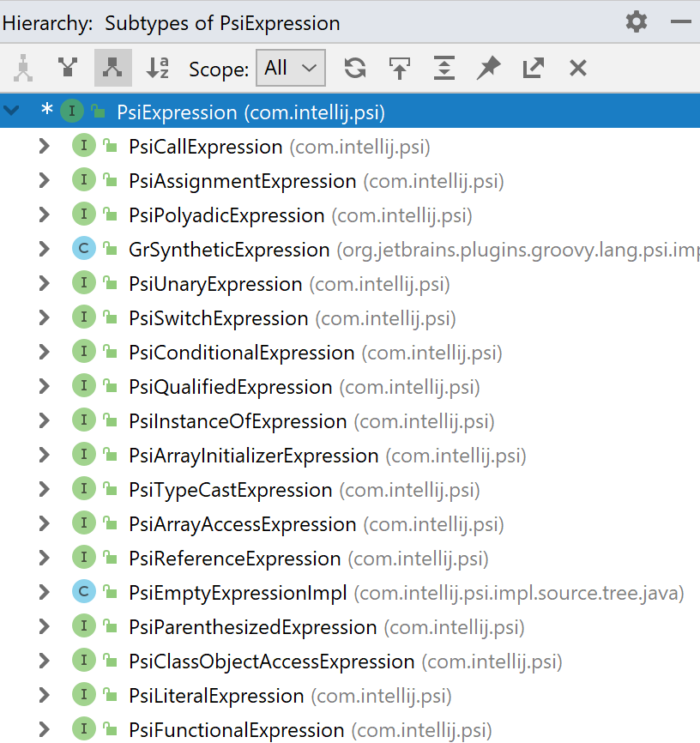The width and height of the screenshot is (700, 743).
Task: Click the class icon beside PsiEmptyExpressionImpl
Action: [x=83, y=592]
